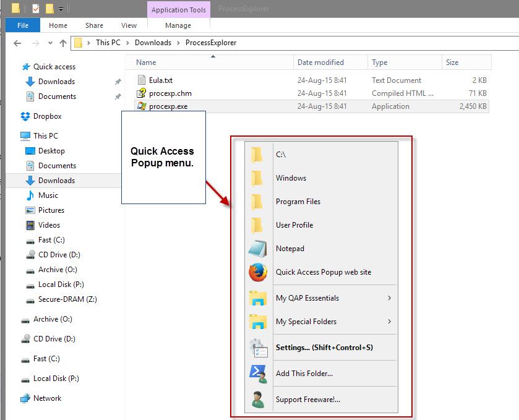The height and width of the screenshot is (420, 519).
Task: Open Local Disk (P:) under This PC
Action: coord(61,285)
